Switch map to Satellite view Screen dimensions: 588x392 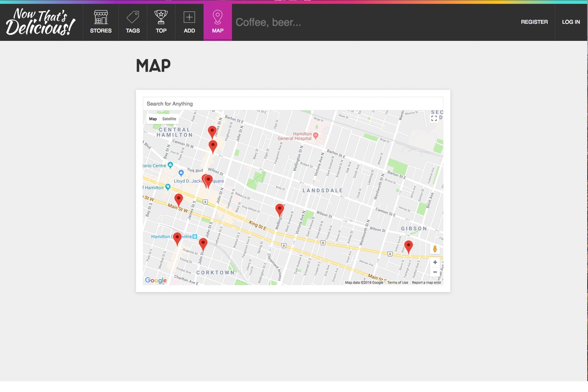coord(169,119)
